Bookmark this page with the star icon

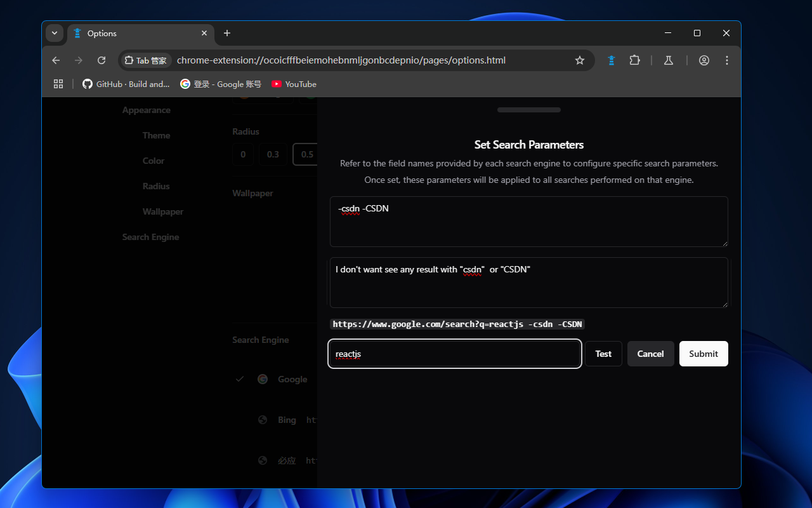[x=579, y=60]
